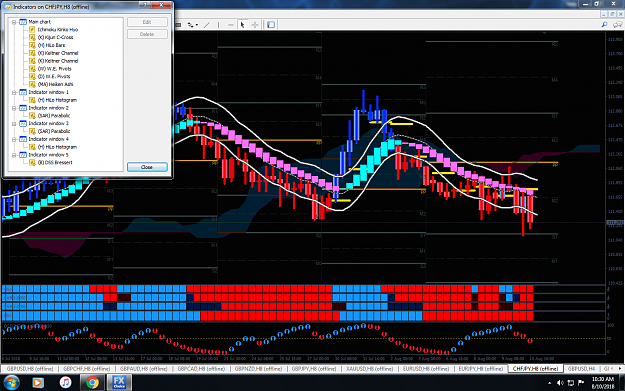The width and height of the screenshot is (625, 391).
Task: Restore the inner chart window
Action: [x=612, y=14]
